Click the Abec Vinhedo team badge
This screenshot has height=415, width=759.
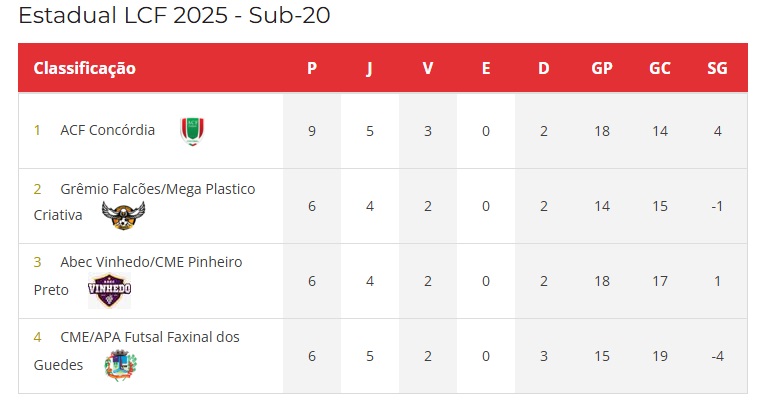point(109,290)
